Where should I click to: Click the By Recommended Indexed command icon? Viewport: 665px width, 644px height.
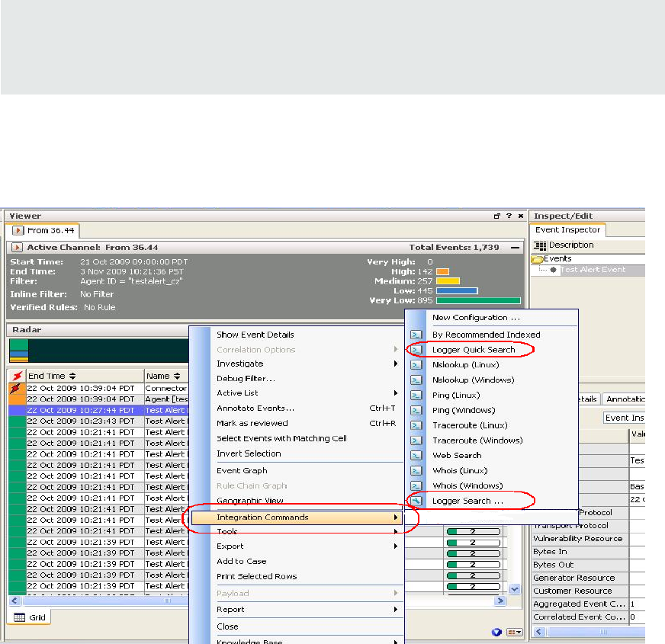click(416, 335)
